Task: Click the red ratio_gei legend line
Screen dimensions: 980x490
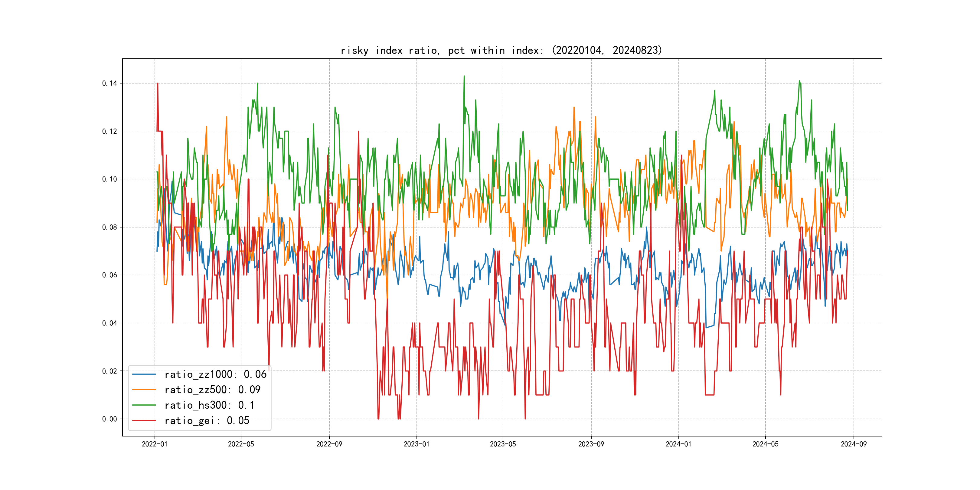Action: [144, 420]
